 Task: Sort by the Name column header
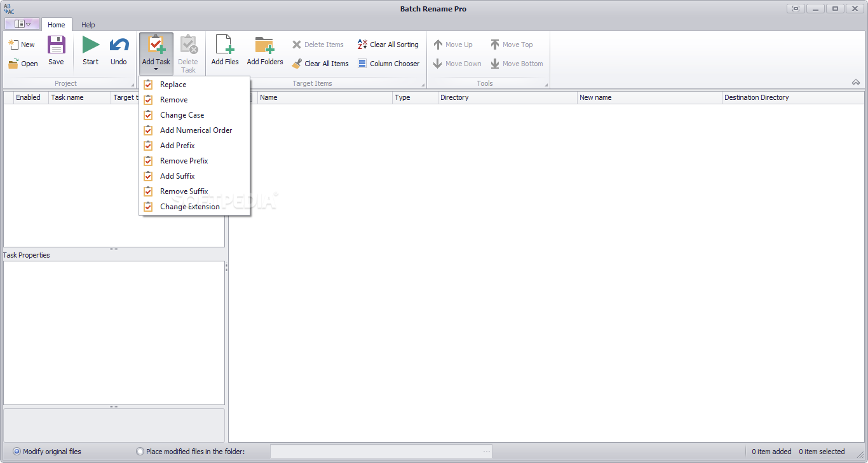(x=325, y=97)
